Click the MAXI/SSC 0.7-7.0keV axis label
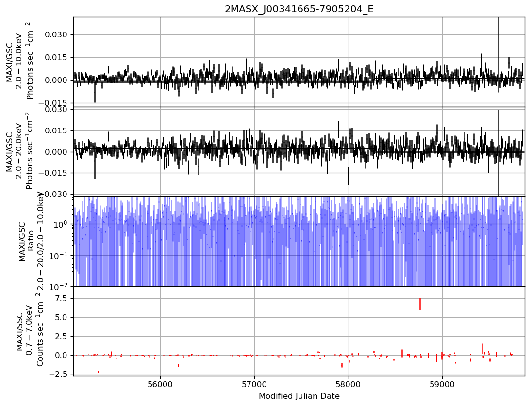The image size is (532, 407). 31,330
